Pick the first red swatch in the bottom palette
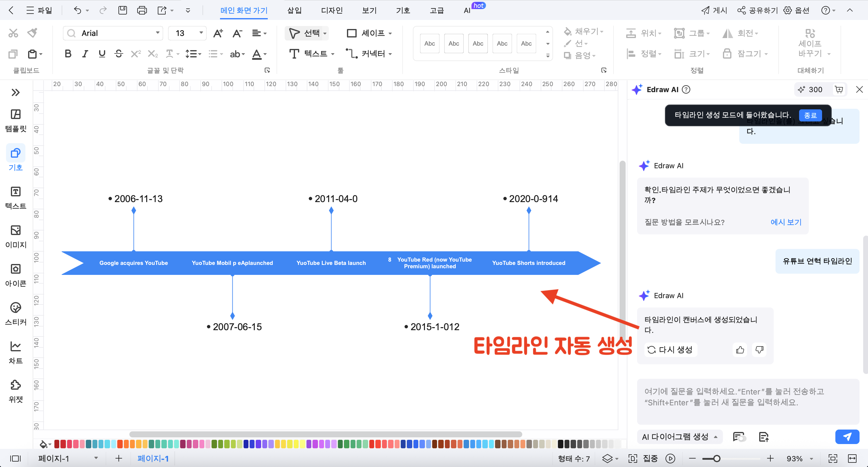868x467 pixels. click(57, 444)
